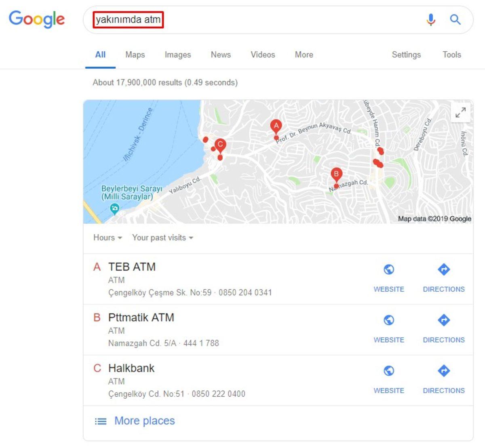Select map marker A for TEB ATM
Viewport: 485px width, 448px height.
[x=276, y=126]
